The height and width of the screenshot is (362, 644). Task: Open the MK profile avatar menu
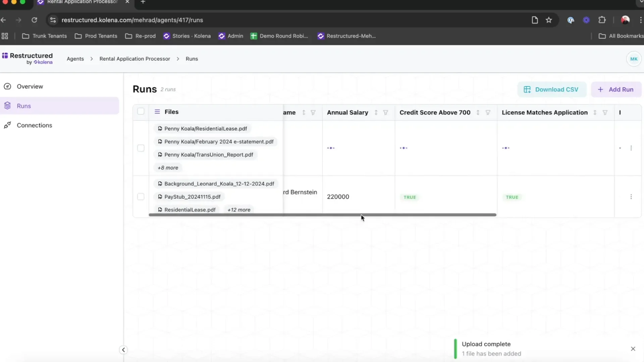point(634,59)
